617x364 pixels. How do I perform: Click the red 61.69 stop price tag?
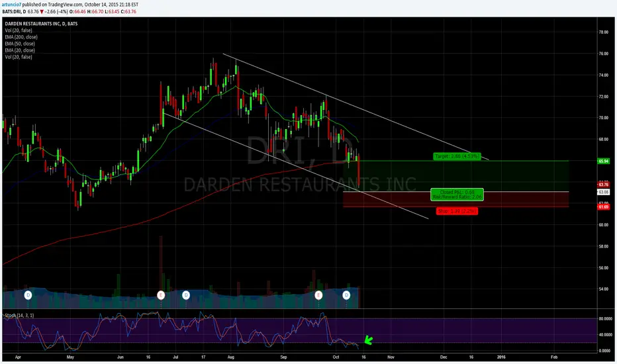(603, 206)
